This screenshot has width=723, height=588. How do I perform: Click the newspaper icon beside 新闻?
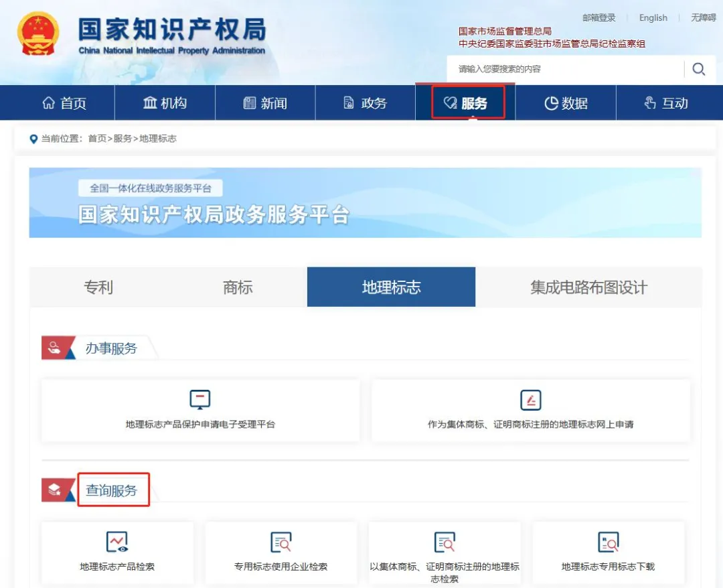tap(250, 103)
